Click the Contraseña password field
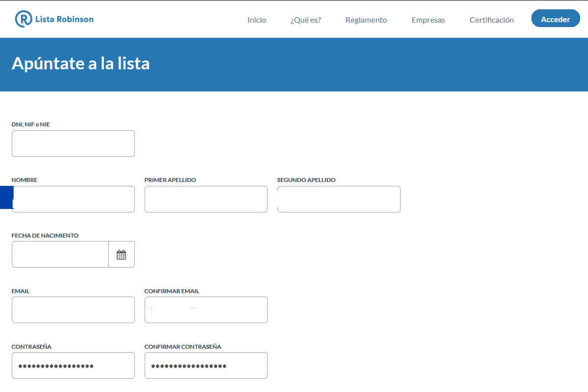588x392 pixels. pyautogui.click(x=73, y=366)
